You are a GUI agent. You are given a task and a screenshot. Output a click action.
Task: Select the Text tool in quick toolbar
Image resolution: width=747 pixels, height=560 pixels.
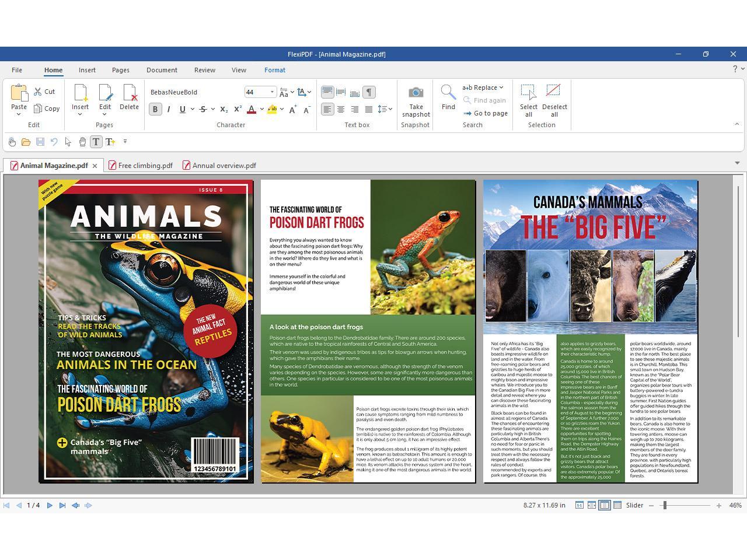(x=96, y=142)
